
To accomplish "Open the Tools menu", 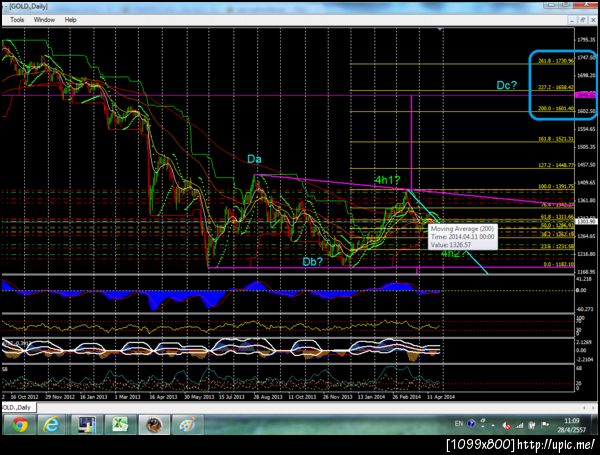I will (x=17, y=20).
